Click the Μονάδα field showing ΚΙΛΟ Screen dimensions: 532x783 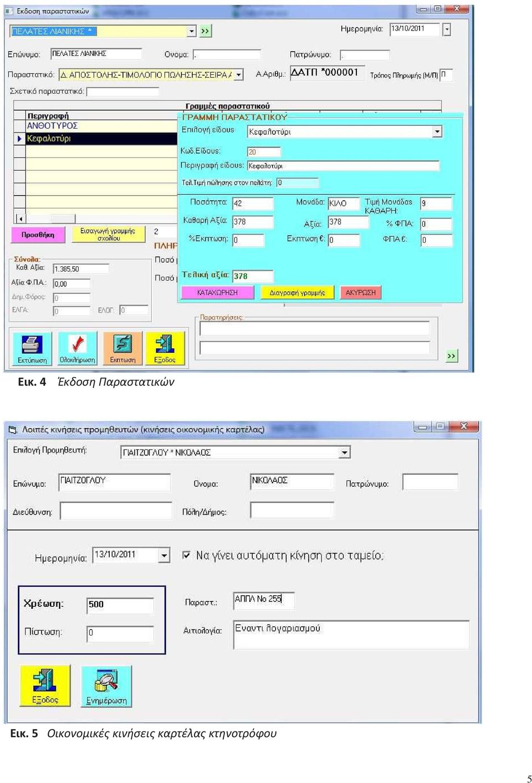[344, 204]
